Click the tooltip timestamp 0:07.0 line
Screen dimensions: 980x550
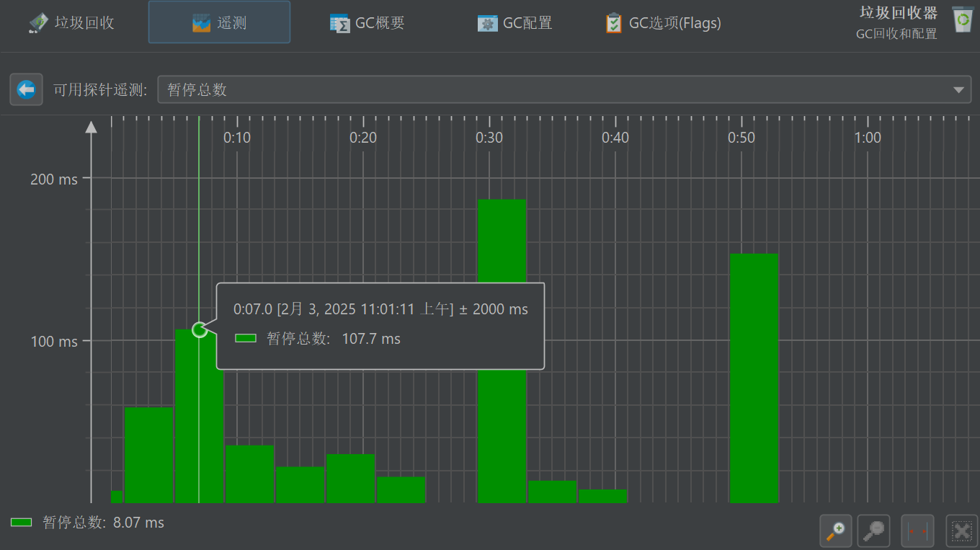[380, 309]
